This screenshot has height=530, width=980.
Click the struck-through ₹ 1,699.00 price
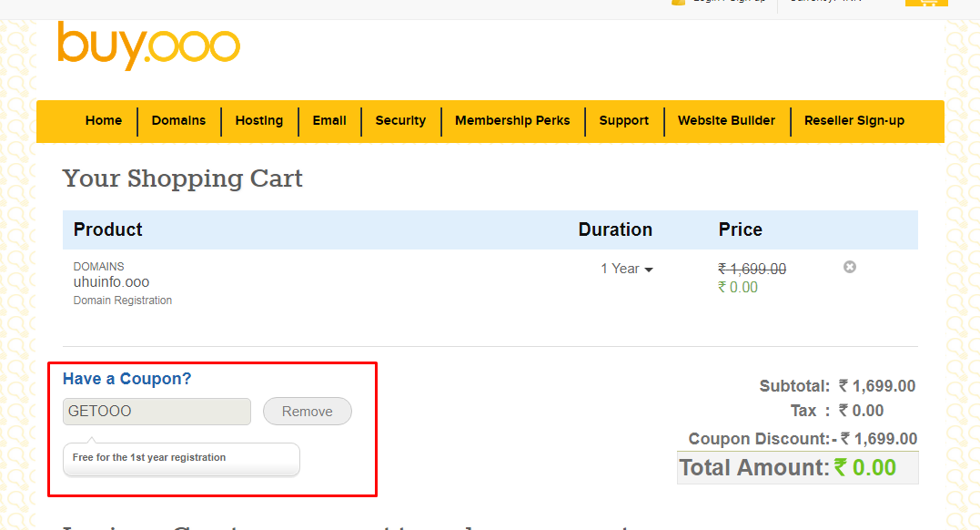pos(752,269)
